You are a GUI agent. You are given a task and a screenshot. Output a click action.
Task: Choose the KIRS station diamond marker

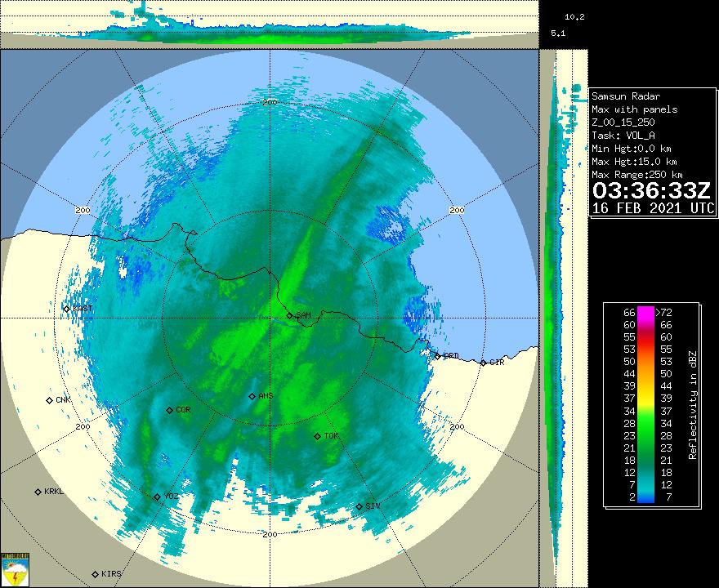(x=95, y=574)
